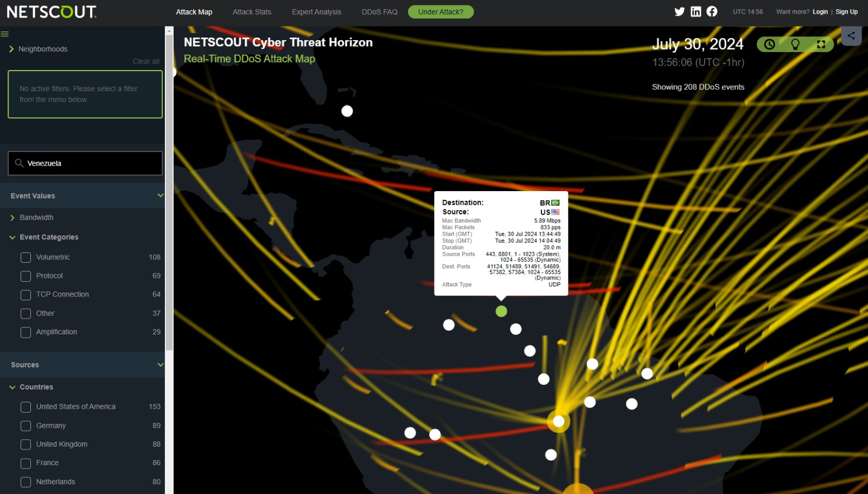
Task: Click the search field containing Venezuela
Action: point(85,163)
